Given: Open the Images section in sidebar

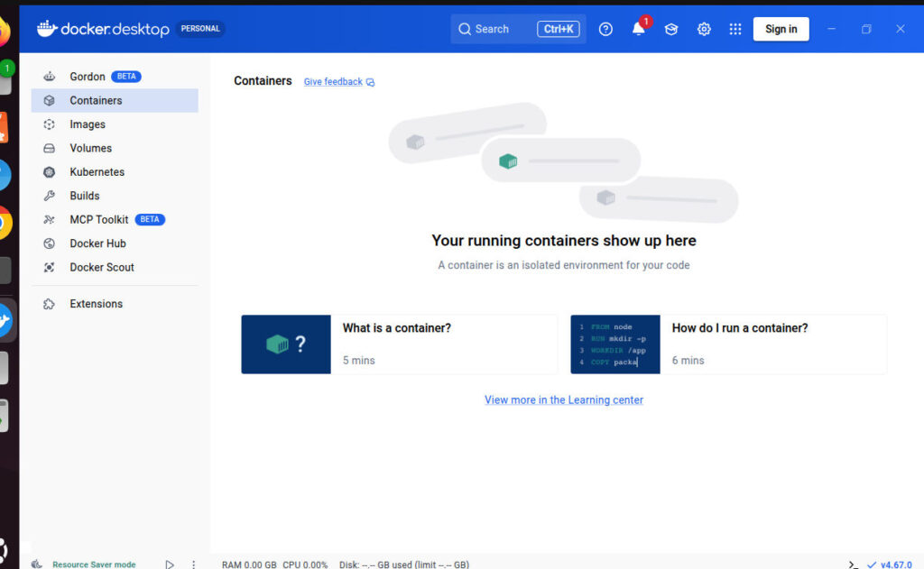Looking at the screenshot, I should 88,124.
